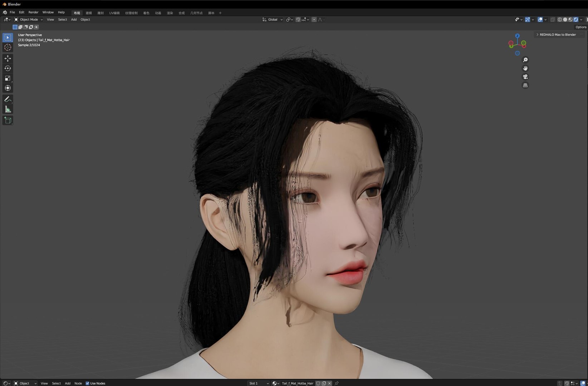Click the Options button in viewport
Screen dimensions: 588x386
(x=581, y=27)
